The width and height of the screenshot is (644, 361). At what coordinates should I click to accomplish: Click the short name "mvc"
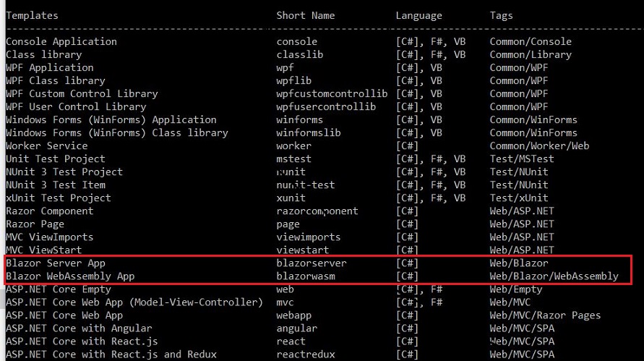coord(285,302)
